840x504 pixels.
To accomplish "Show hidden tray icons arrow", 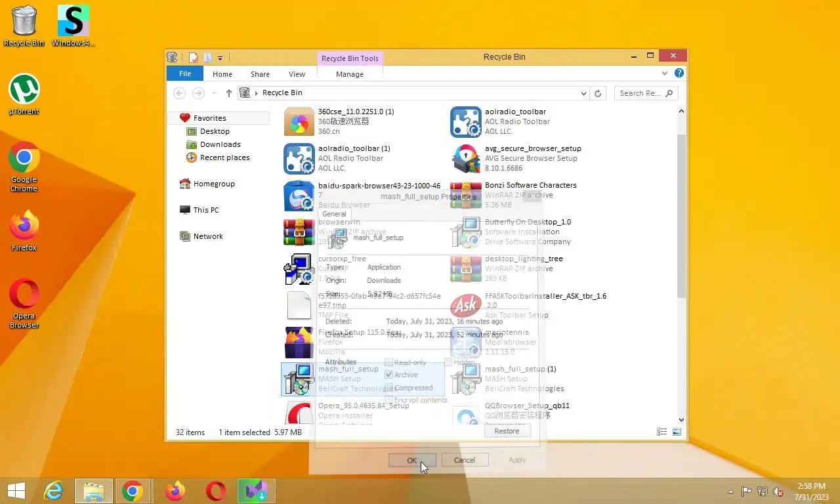I will [731, 492].
